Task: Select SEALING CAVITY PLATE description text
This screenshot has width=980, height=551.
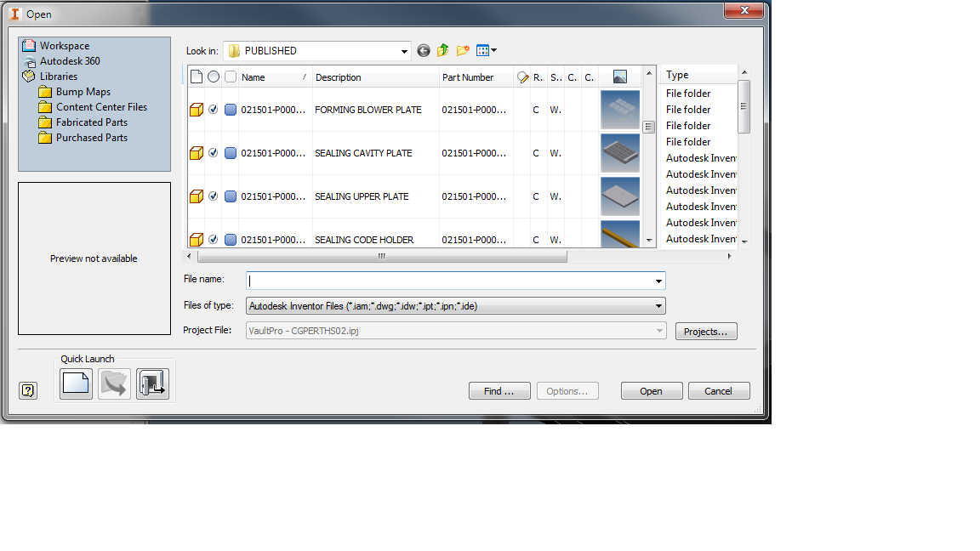Action: click(x=363, y=153)
